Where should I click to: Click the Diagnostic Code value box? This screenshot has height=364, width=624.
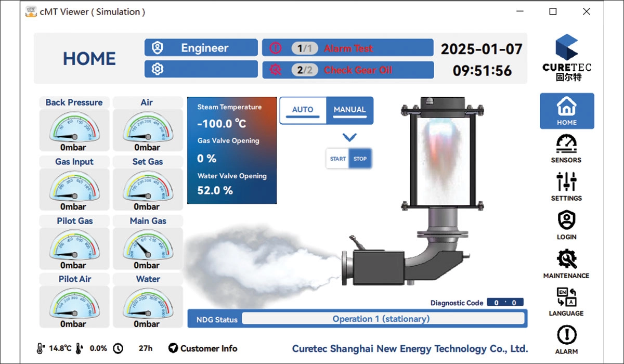[504, 303]
